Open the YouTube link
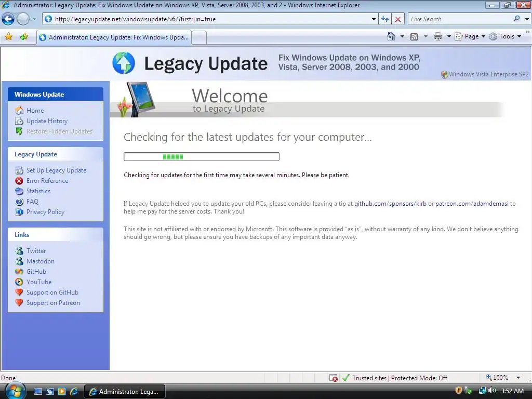532x399 pixels. (39, 282)
